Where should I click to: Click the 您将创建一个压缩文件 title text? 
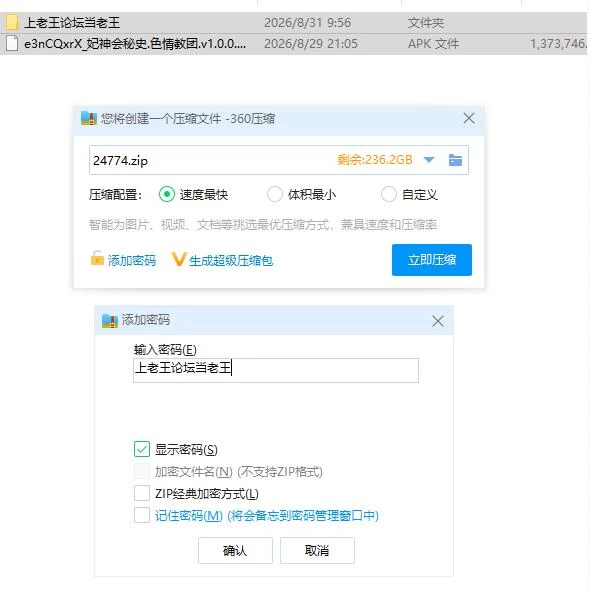[x=188, y=118]
